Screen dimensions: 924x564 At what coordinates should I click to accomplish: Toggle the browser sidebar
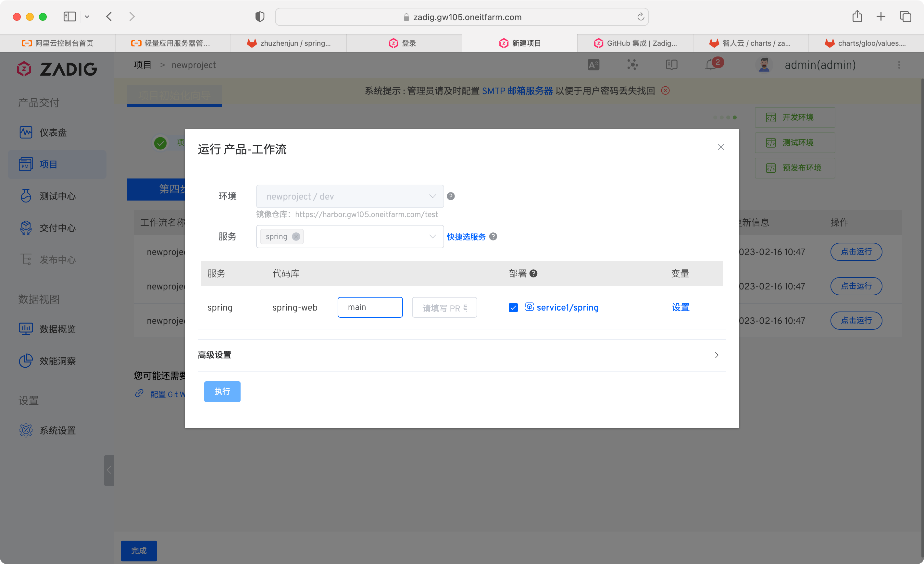point(70,17)
